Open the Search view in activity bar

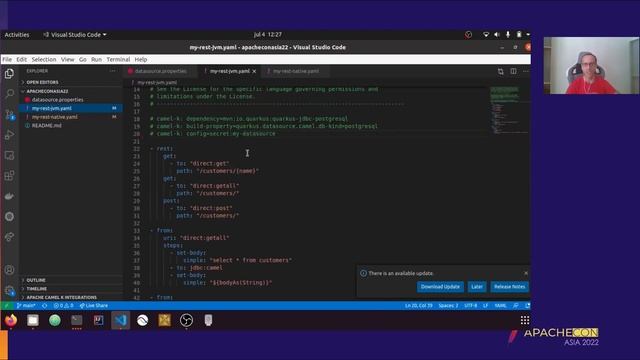pos(9,94)
